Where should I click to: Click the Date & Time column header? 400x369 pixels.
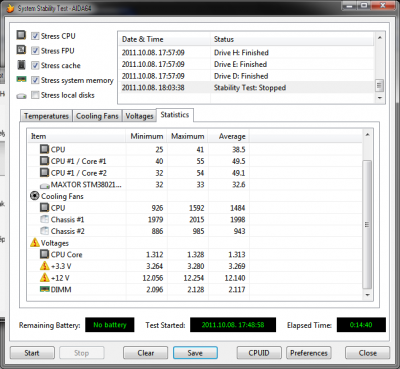click(x=165, y=39)
